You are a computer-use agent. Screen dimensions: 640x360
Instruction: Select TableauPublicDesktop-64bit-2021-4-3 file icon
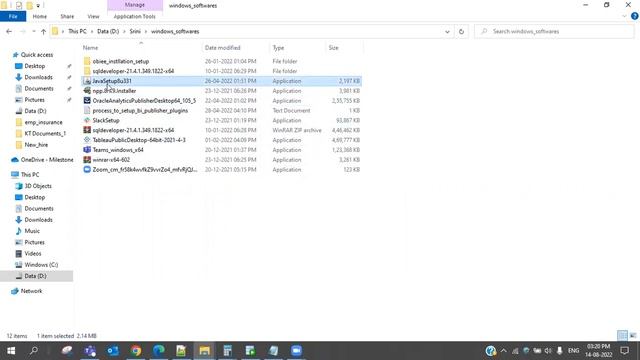coord(87,140)
